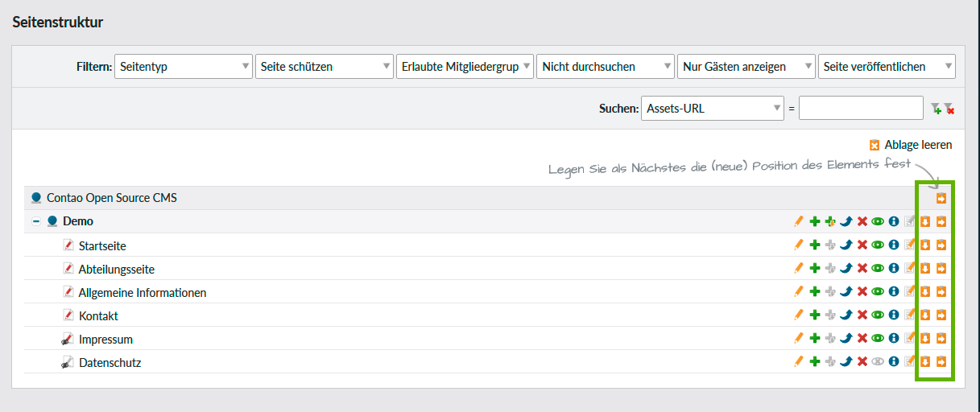
Task: Delete the Impressum page via red X
Action: [862, 339]
